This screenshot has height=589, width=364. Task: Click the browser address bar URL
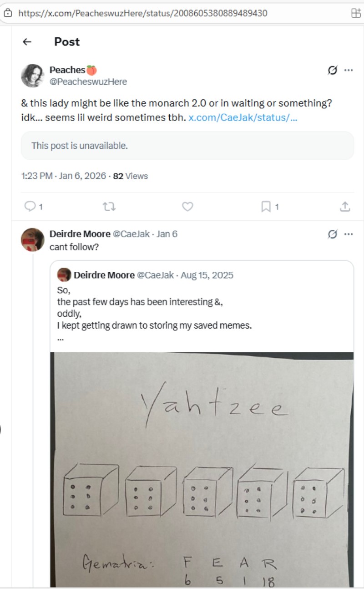point(143,13)
